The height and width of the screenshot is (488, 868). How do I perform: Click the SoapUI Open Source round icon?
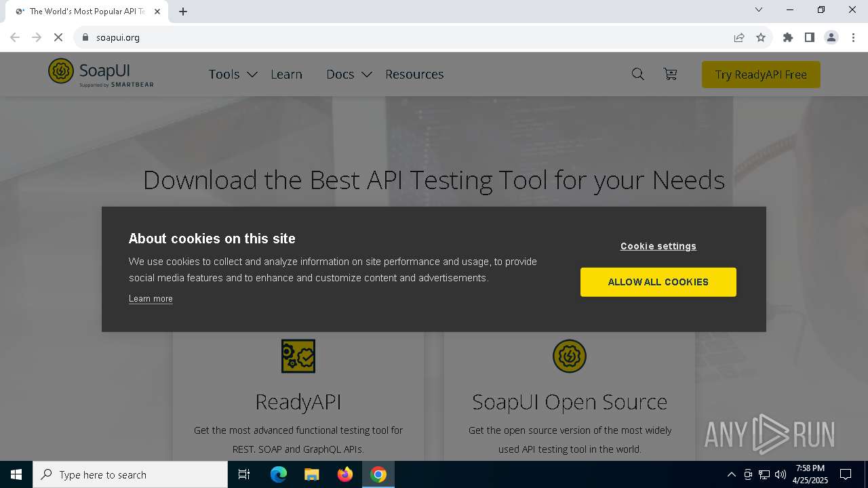coord(570,356)
